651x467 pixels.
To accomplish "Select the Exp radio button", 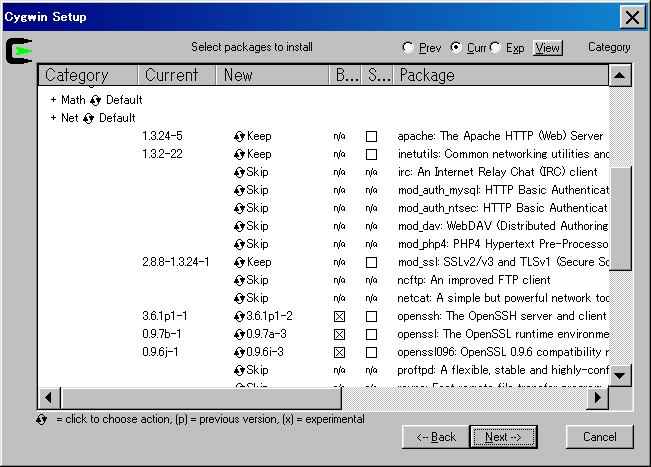I will click(495, 48).
